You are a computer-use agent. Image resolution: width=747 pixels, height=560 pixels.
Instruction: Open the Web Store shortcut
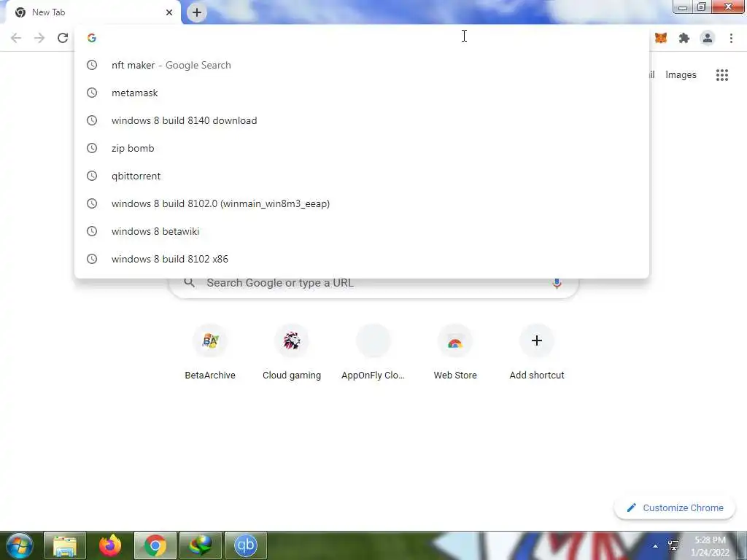pyautogui.click(x=455, y=352)
